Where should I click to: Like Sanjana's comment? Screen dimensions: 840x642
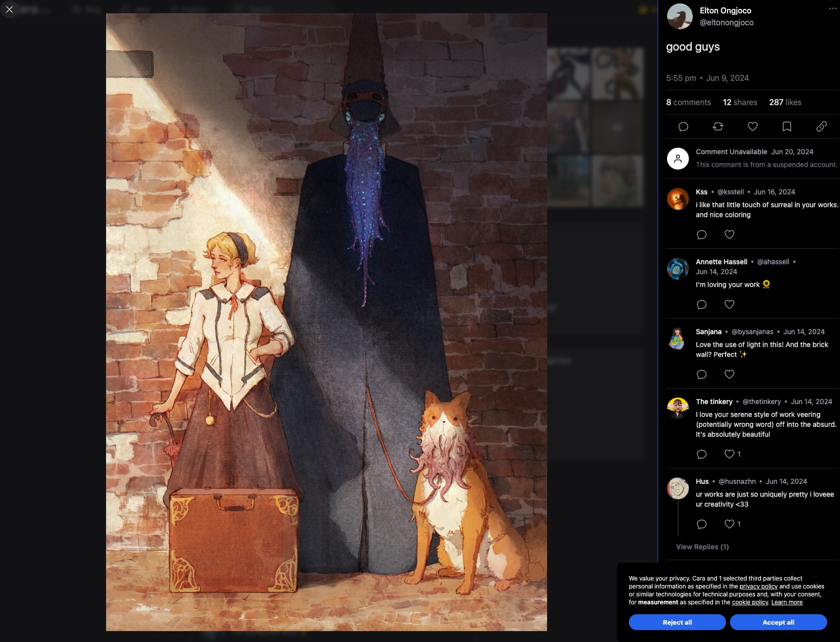coord(729,374)
